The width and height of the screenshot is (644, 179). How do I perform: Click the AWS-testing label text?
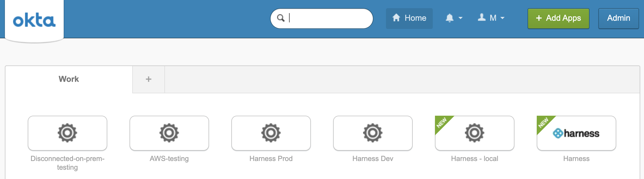[169, 159]
